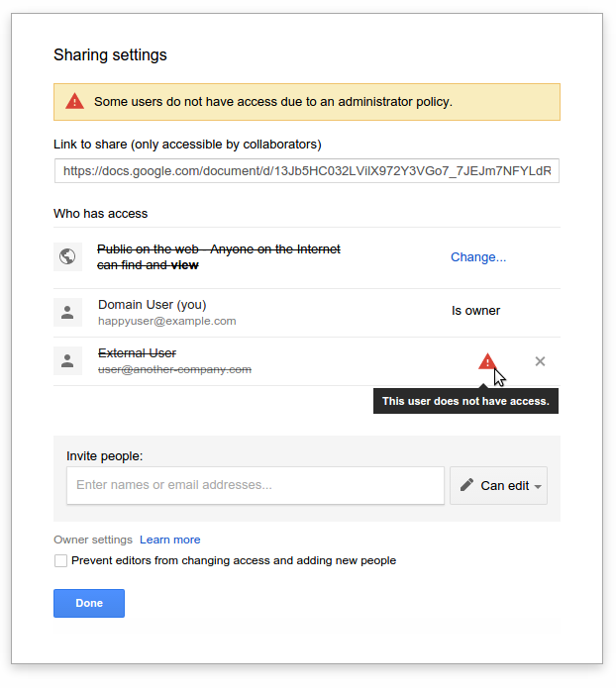Enable Prevent editors from changing access
The width and height of the screenshot is (616, 688).
coord(61,561)
